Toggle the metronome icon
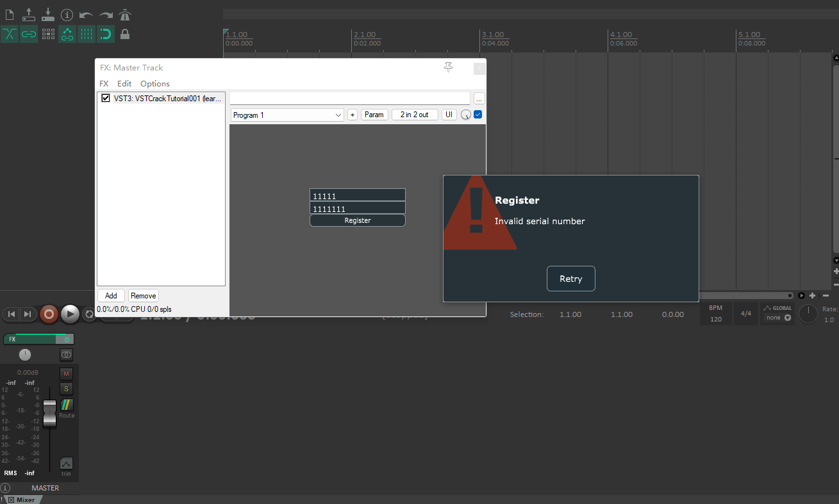Viewport: 839px width, 504px height. [x=125, y=15]
